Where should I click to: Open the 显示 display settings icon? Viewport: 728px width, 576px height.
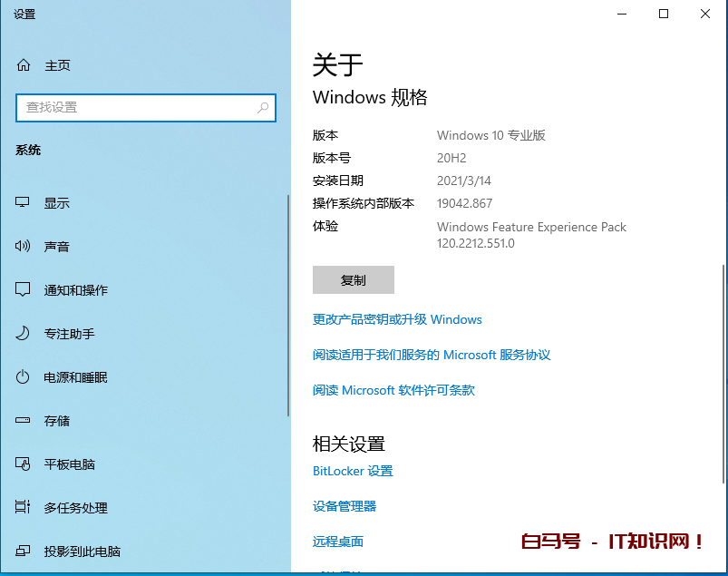[24, 203]
